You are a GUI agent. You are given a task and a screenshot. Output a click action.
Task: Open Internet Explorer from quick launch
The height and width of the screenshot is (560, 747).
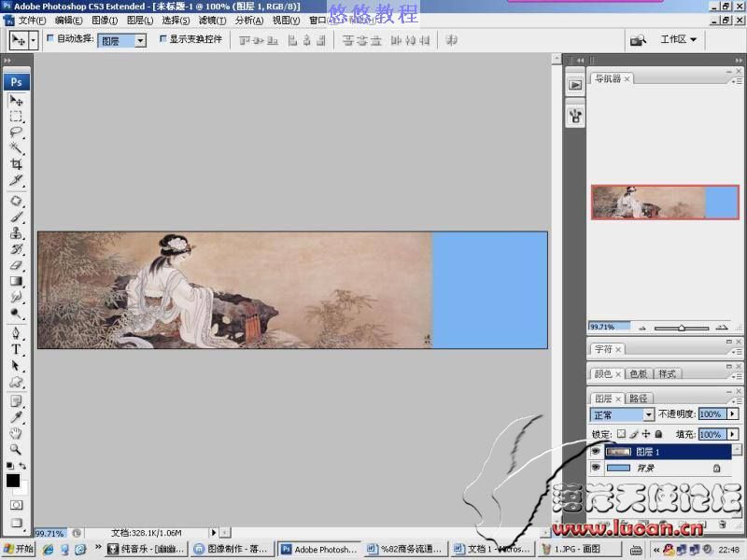(x=49, y=550)
